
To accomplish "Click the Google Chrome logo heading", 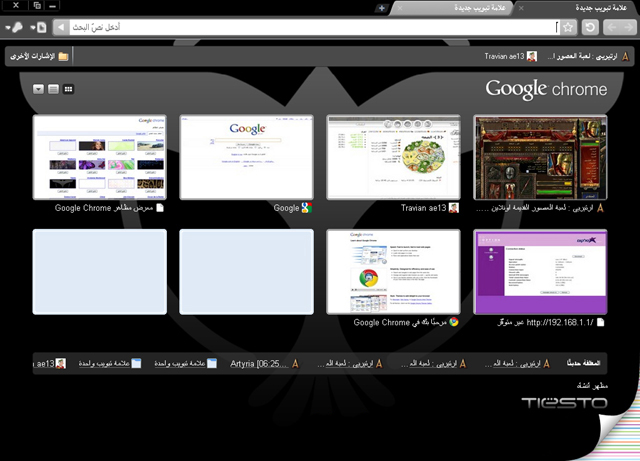I will coord(546,89).
